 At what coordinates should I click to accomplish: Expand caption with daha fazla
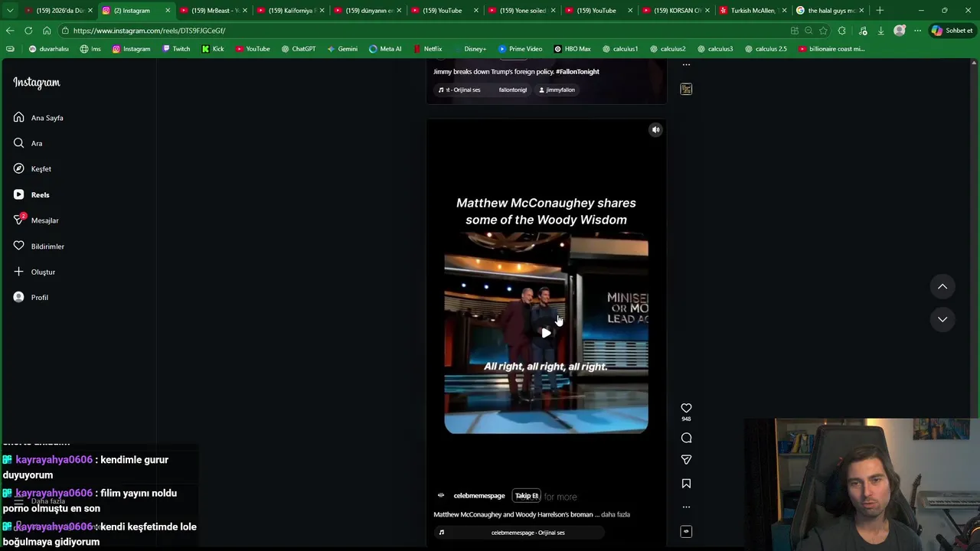[616, 514]
